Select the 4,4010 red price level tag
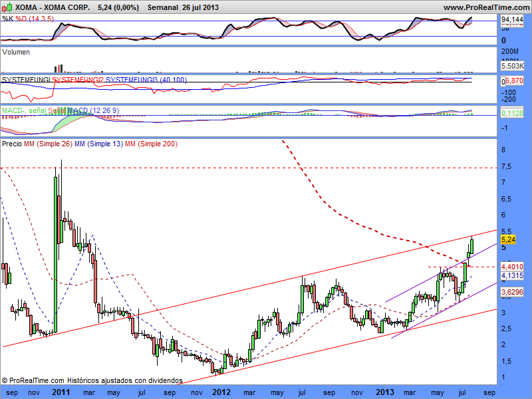 512,267
